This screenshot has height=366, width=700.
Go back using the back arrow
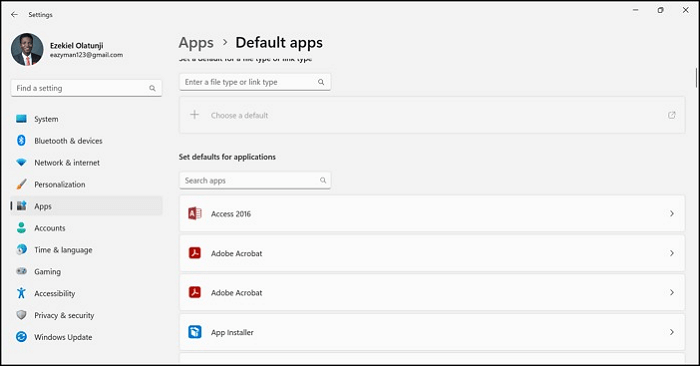tap(14, 15)
